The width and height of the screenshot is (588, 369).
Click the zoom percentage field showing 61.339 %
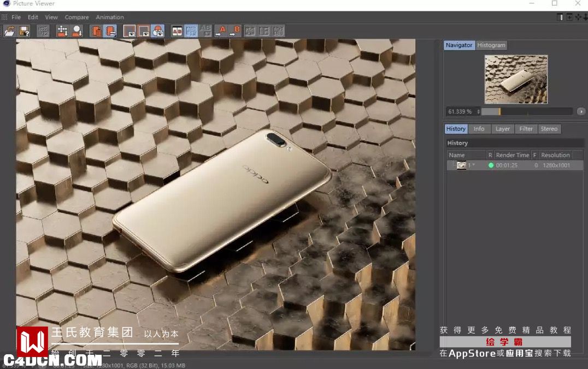[461, 112]
